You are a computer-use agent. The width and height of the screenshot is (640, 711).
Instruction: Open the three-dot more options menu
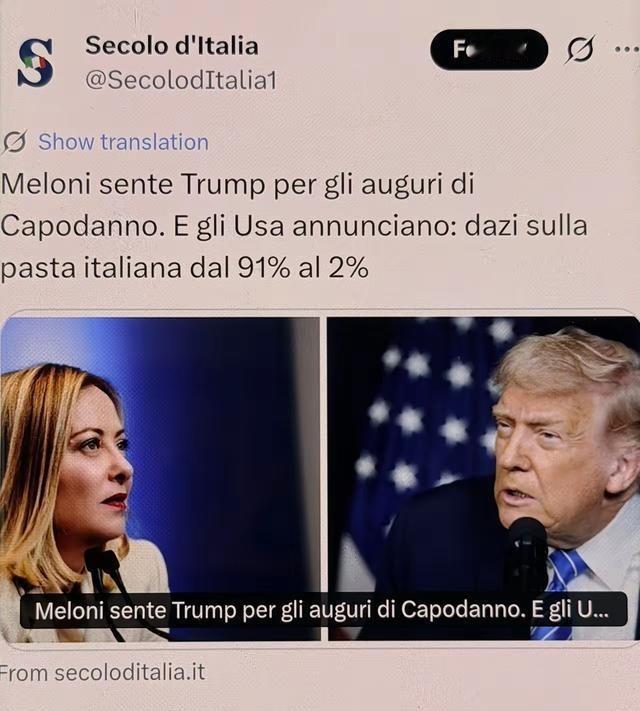point(628,49)
